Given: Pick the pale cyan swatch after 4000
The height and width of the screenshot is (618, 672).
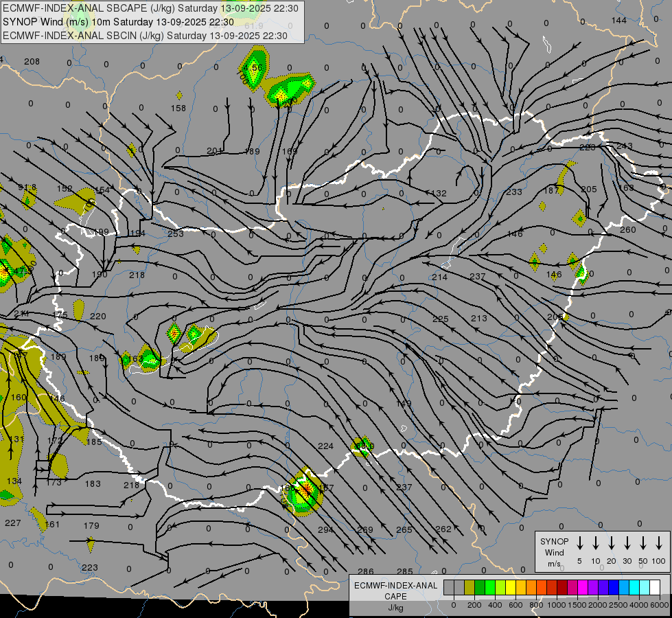Looking at the screenshot, I should (644, 588).
